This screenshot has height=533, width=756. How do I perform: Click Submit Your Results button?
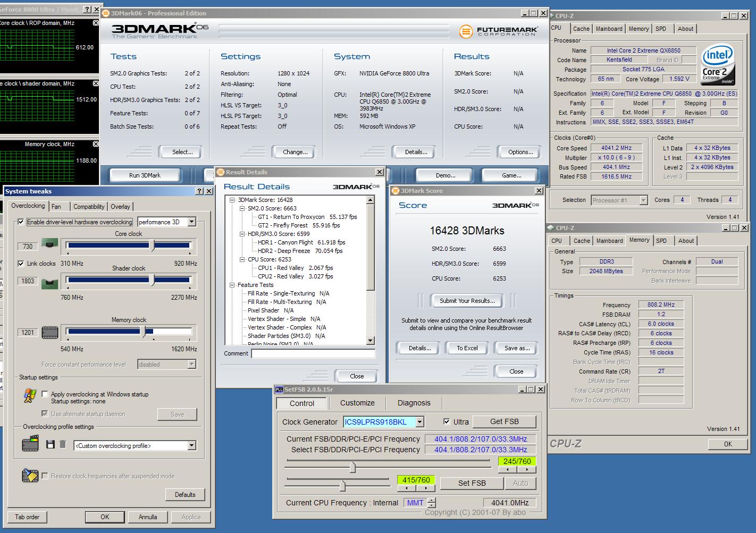click(467, 301)
